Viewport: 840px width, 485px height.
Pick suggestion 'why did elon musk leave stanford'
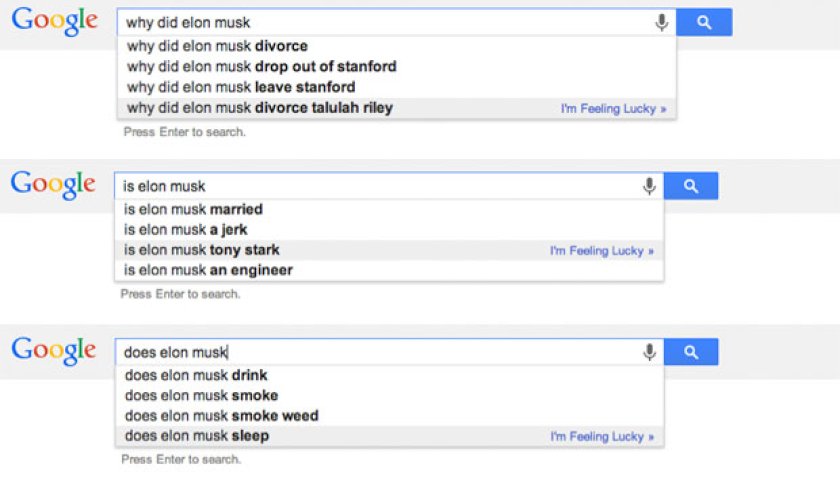[241, 87]
